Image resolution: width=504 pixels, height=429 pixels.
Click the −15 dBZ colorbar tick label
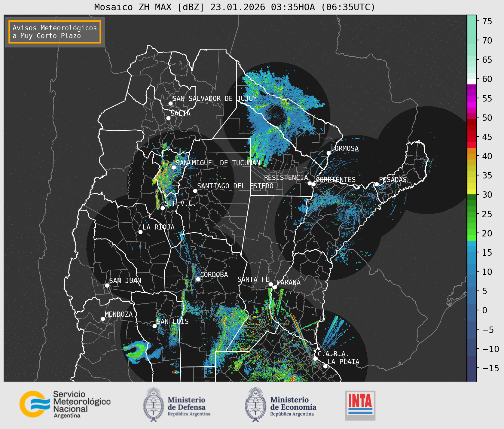pyautogui.click(x=490, y=368)
